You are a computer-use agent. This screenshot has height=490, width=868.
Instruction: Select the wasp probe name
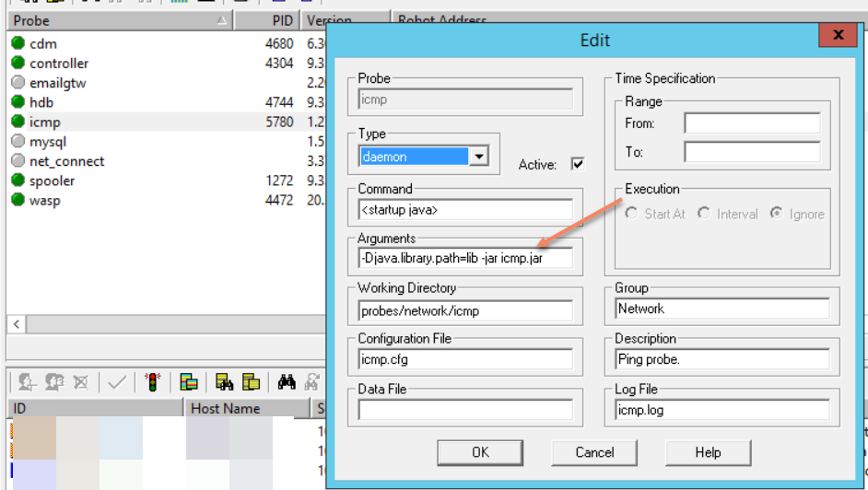point(45,201)
